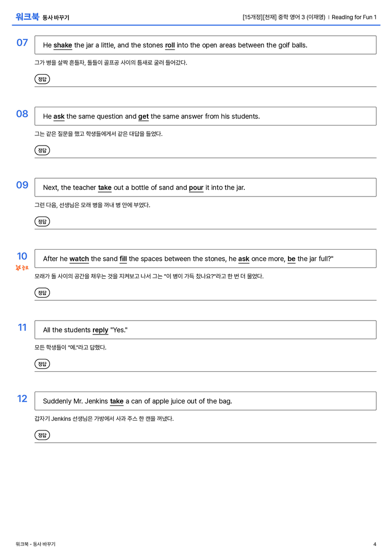Click the header text Reading for Fun 1

[354, 17]
